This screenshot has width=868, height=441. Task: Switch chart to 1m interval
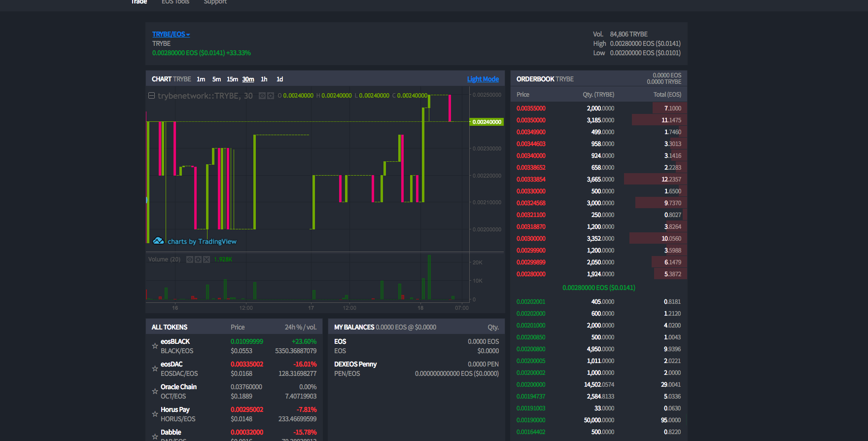coord(201,79)
